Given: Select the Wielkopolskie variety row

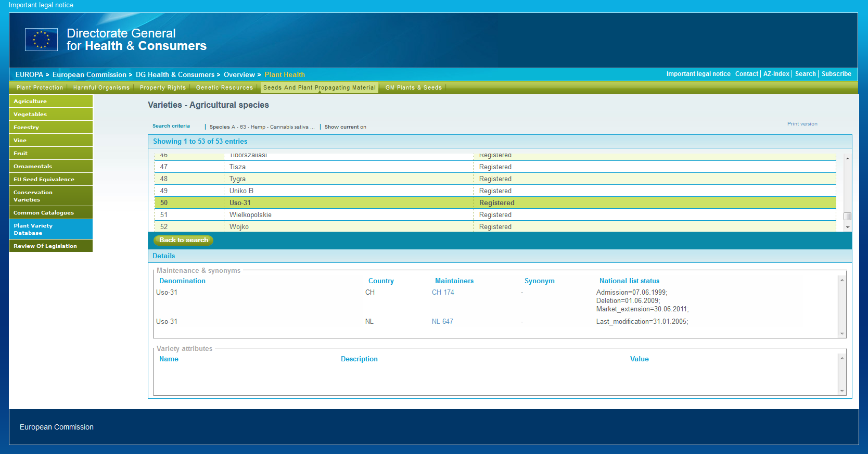Looking at the screenshot, I should click(x=250, y=215).
